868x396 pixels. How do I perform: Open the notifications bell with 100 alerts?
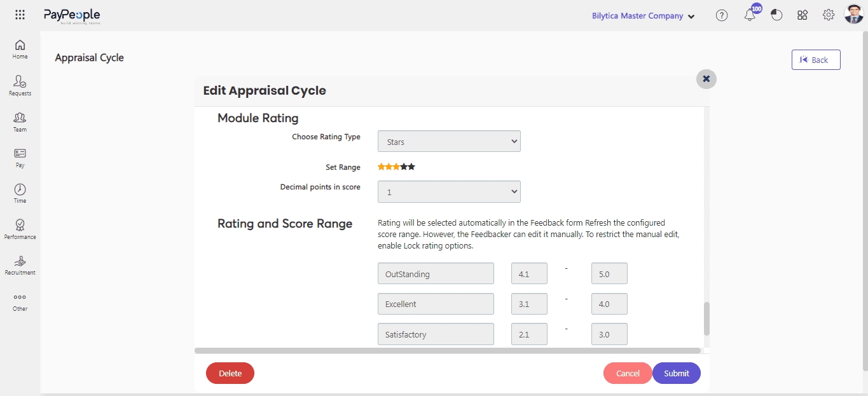[750, 14]
